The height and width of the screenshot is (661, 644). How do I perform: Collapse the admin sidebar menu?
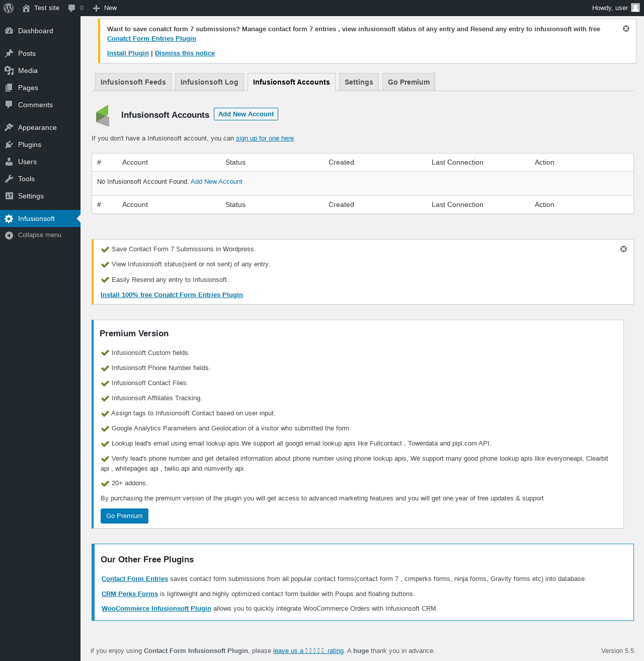[x=39, y=235]
